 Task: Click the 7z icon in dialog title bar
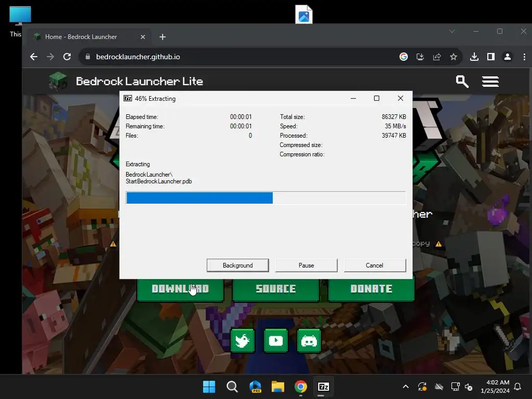click(128, 98)
